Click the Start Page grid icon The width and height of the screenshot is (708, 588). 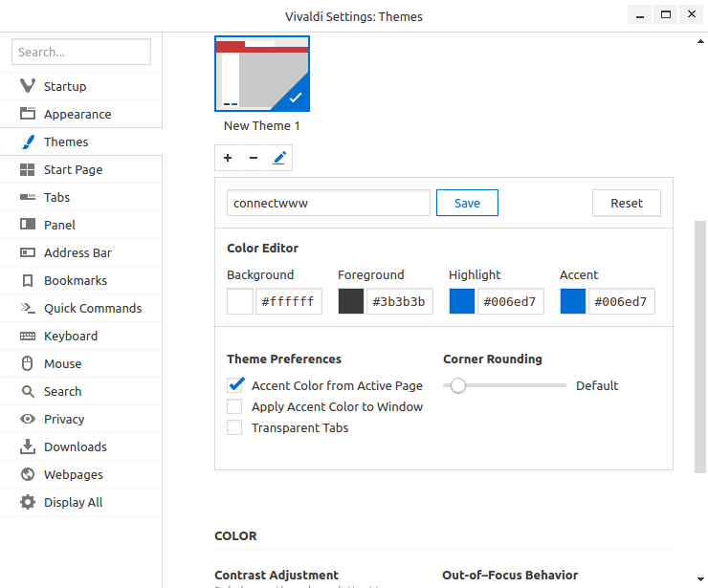tap(28, 169)
